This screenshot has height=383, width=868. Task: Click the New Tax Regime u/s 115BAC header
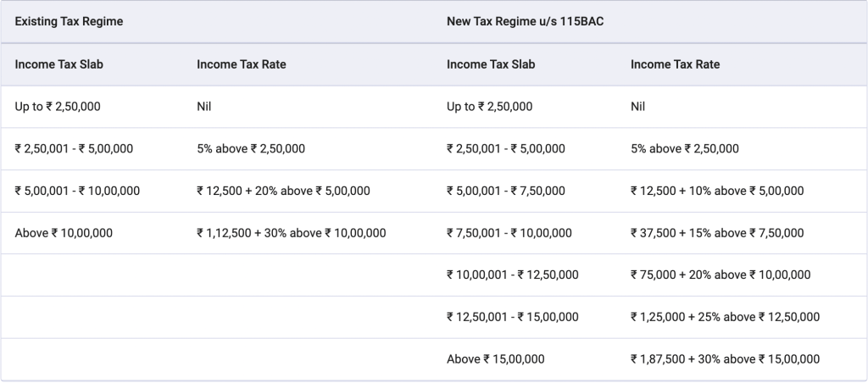(x=524, y=21)
